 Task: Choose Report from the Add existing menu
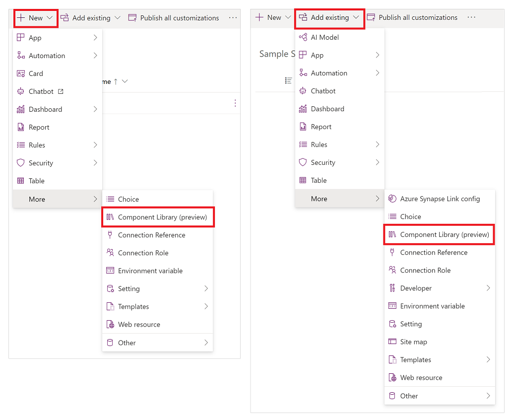click(322, 127)
